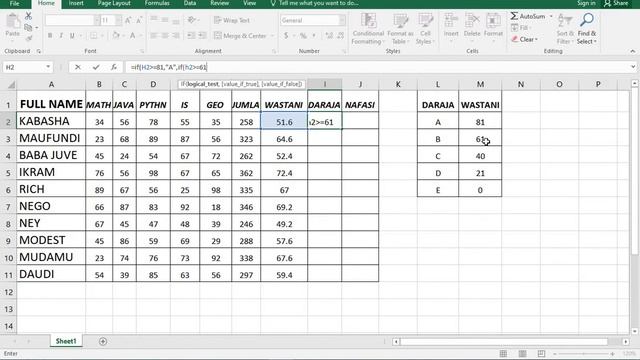Open the AutoSum dropdown arrow

pyautogui.click(x=551, y=16)
